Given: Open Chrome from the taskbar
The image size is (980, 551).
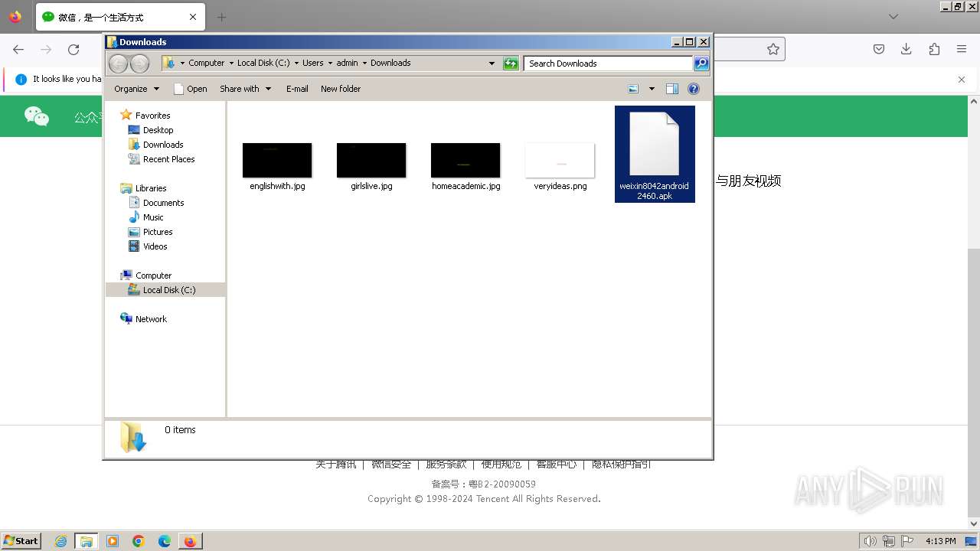Looking at the screenshot, I should point(139,541).
